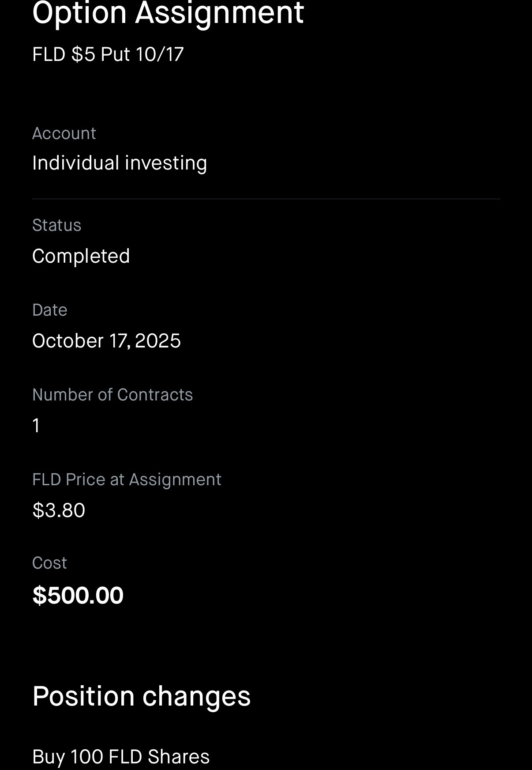The width and height of the screenshot is (532, 770).
Task: Click the Option Assignment heading
Action: [168, 12]
